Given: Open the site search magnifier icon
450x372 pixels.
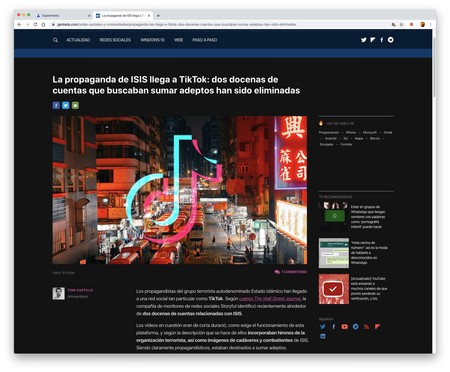Looking at the screenshot, I should tap(55, 40).
